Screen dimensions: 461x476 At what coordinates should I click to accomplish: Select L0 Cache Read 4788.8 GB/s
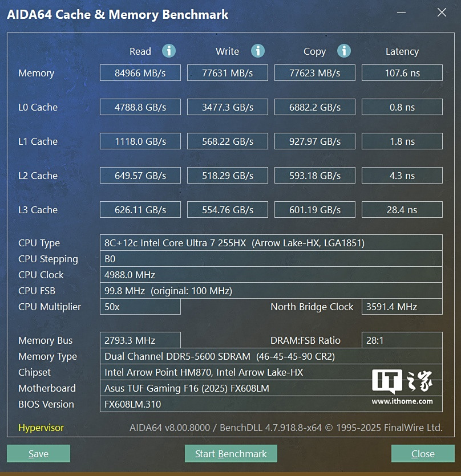(140, 107)
